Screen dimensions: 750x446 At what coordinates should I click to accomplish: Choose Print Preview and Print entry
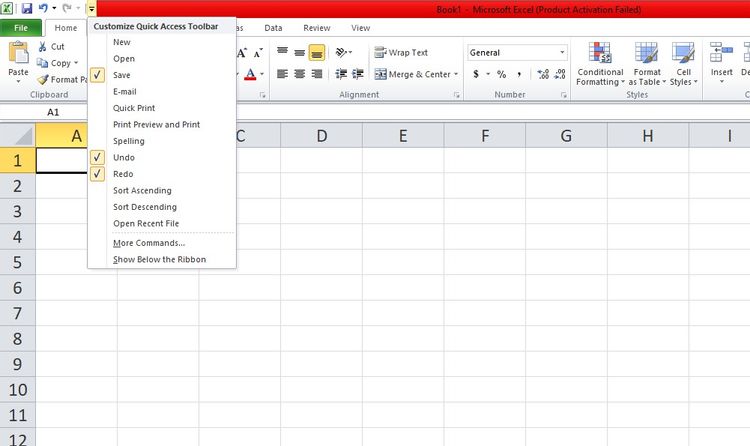click(156, 124)
